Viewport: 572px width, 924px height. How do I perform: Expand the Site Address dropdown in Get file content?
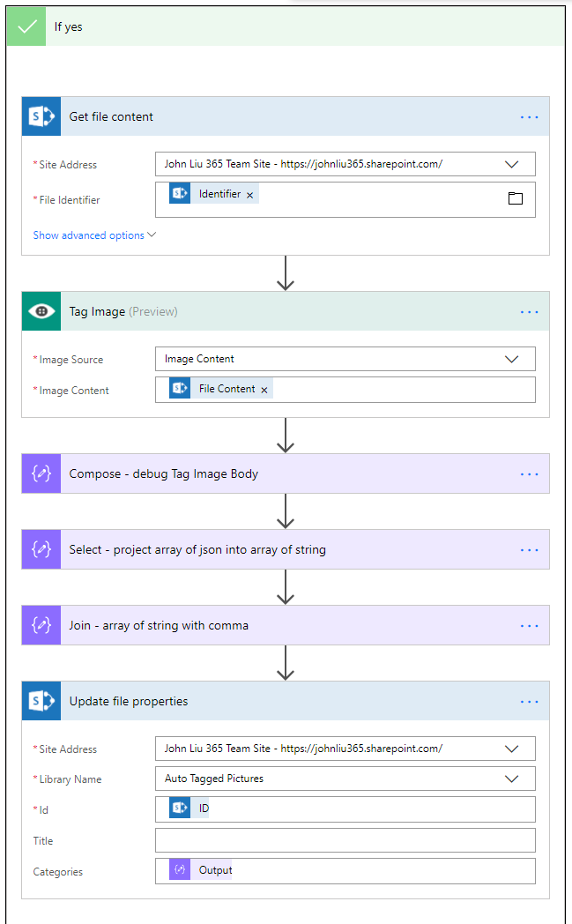click(511, 164)
